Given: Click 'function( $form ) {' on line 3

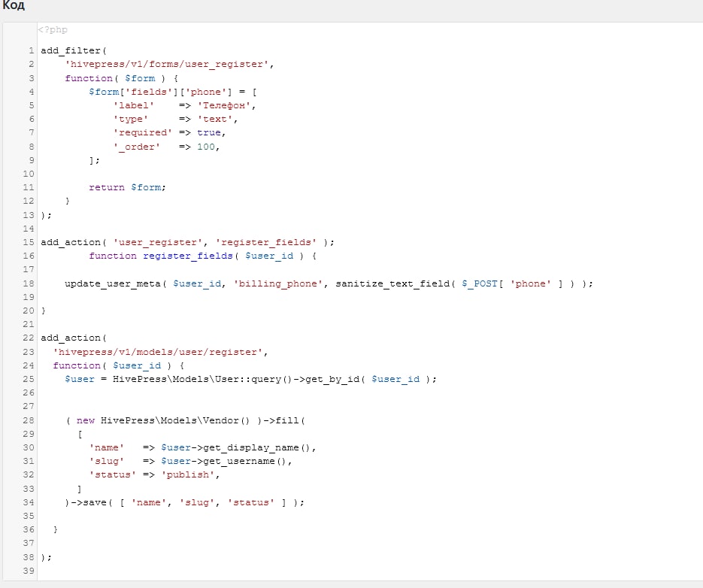Looking at the screenshot, I should pos(122,78).
